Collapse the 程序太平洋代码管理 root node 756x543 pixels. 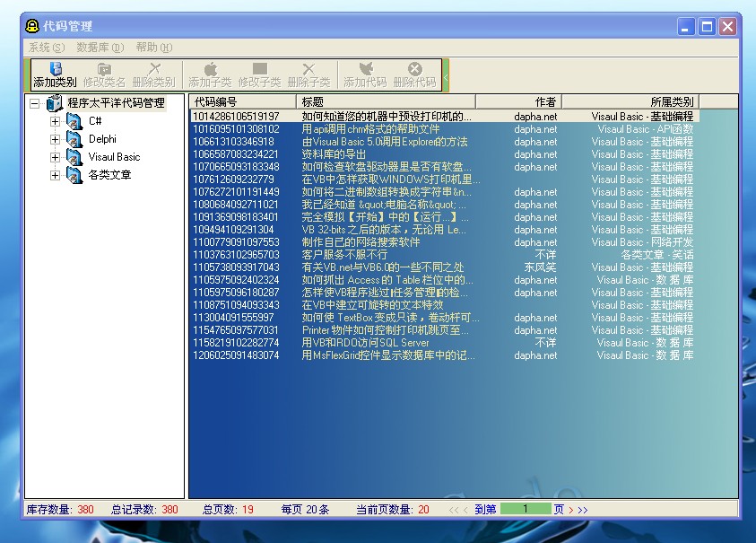point(34,103)
